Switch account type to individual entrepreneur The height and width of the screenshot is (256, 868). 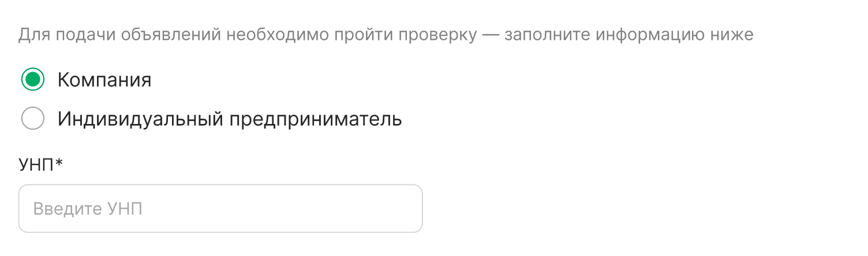(33, 119)
